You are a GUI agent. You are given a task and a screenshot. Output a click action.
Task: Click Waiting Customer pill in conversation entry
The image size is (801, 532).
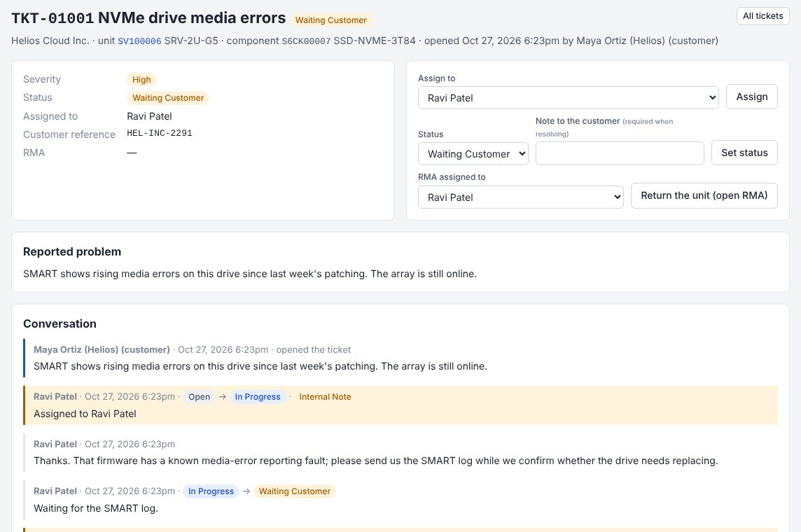[294, 491]
